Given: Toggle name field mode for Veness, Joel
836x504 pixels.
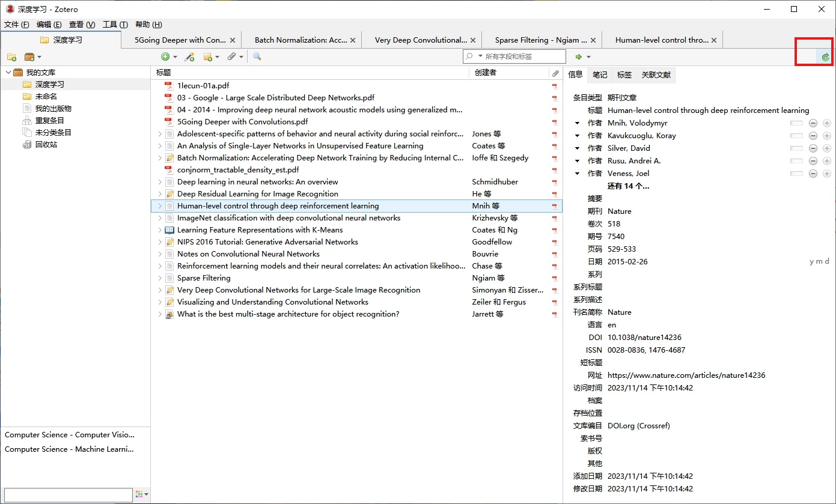Looking at the screenshot, I should pyautogui.click(x=796, y=174).
